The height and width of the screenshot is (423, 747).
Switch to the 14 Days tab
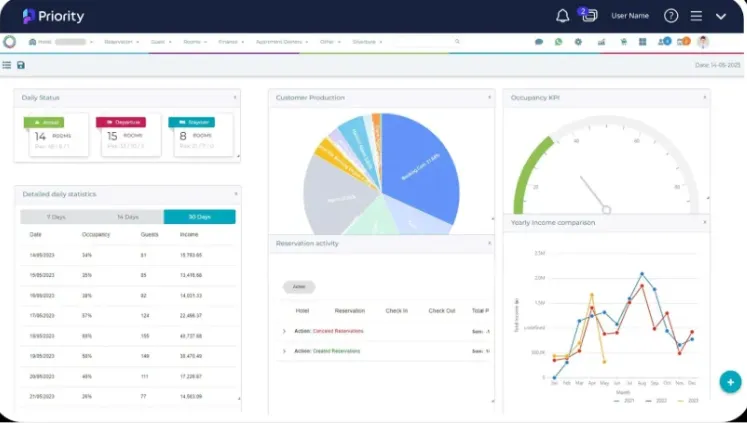pos(127,217)
